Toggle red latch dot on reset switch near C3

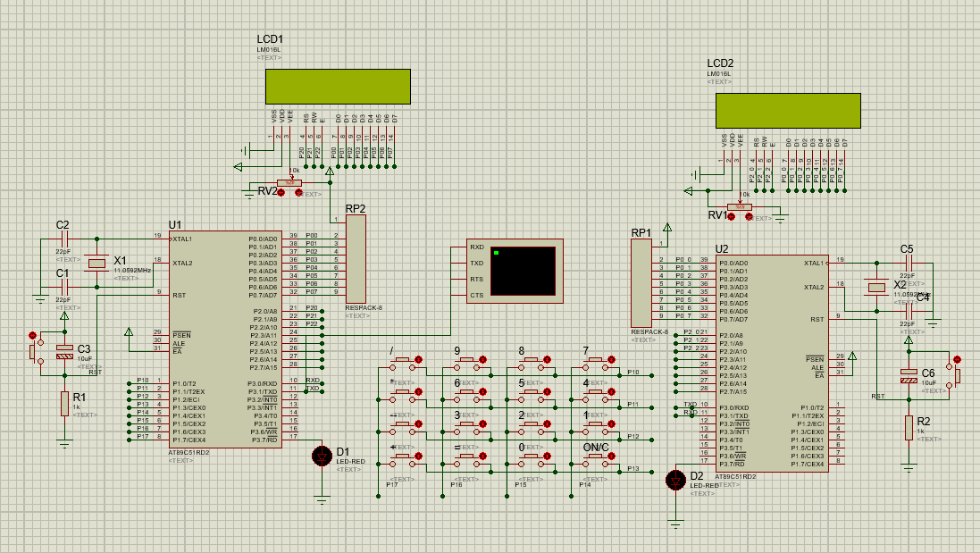[x=32, y=336]
